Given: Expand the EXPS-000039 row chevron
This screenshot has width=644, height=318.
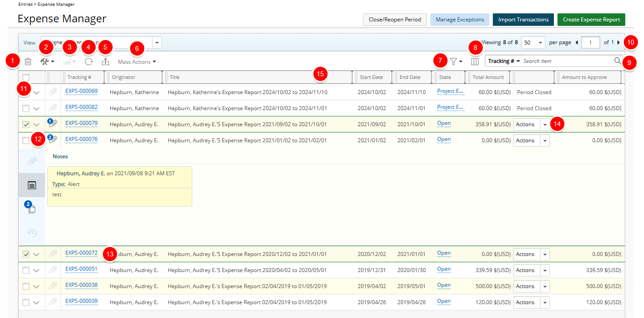Looking at the screenshot, I should pos(37,302).
